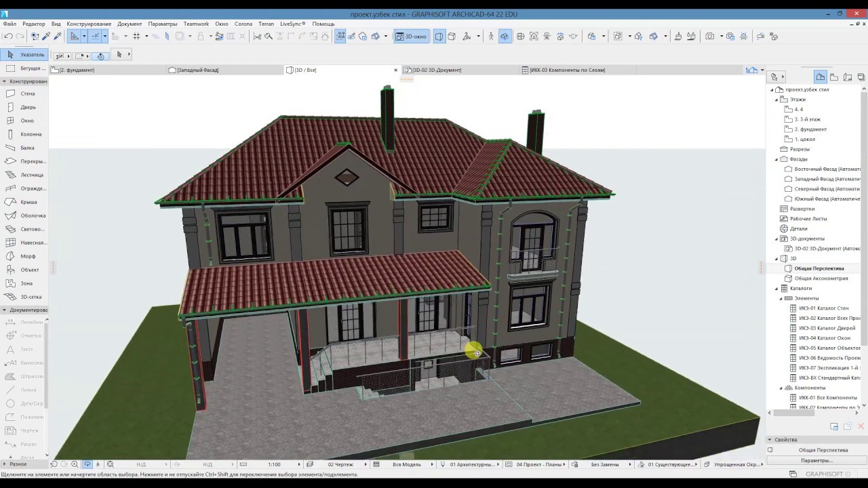Collapse the Фасады tree node
Screen dimensions: 868x488
(x=776, y=159)
